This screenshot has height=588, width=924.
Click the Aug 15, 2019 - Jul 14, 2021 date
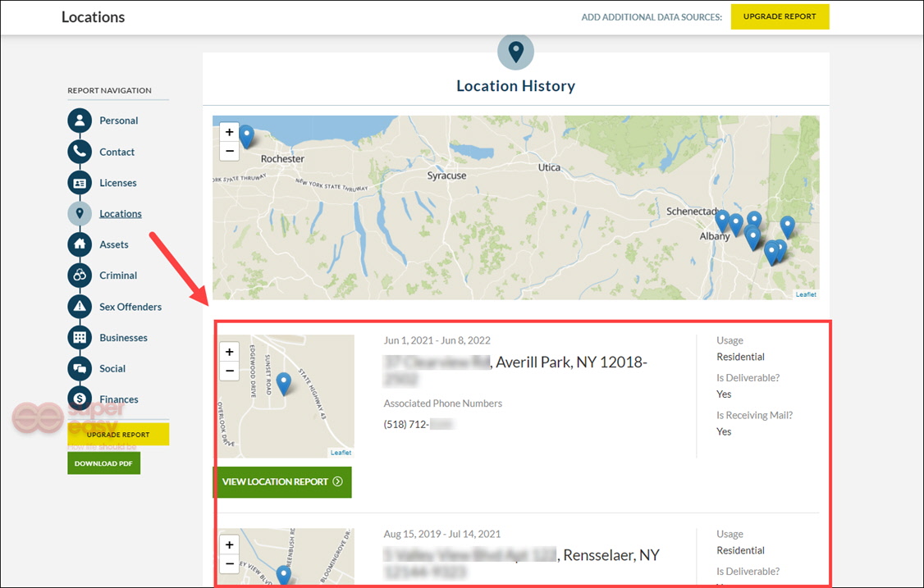442,534
